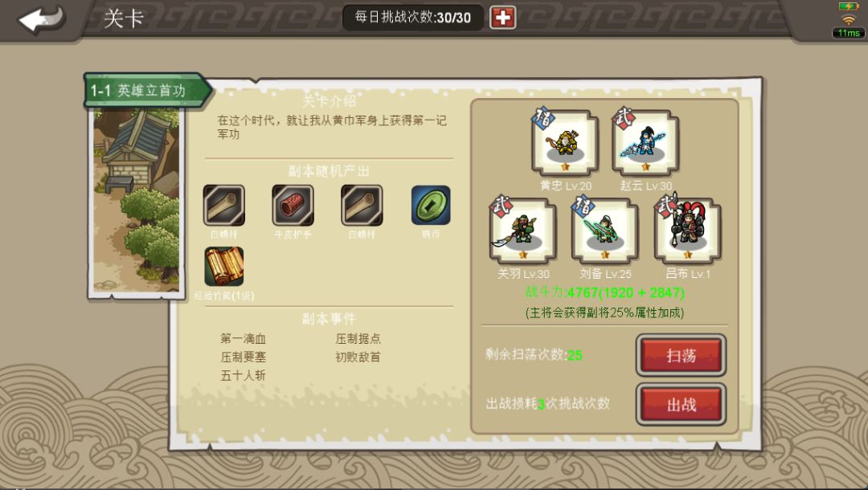Choose the 关羽 Lv.30 hero slot
Image resolution: width=868 pixels, height=490 pixels.
click(523, 231)
